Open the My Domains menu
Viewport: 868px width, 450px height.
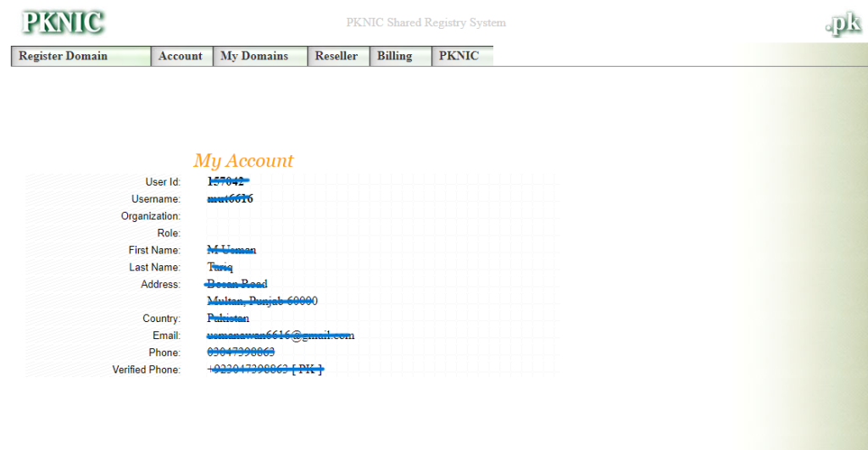(x=254, y=56)
